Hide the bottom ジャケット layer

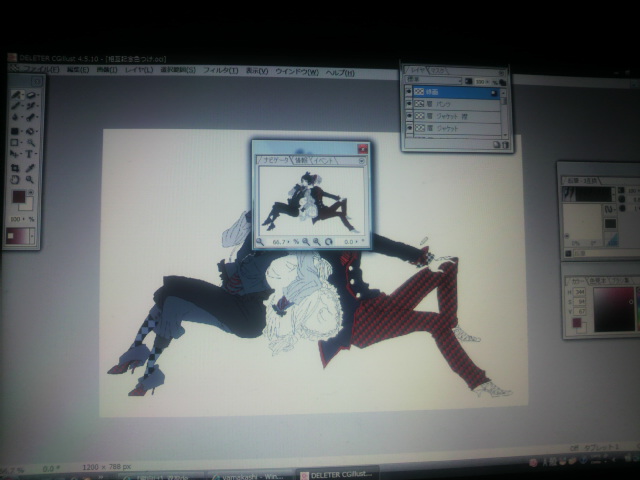tap(409, 128)
